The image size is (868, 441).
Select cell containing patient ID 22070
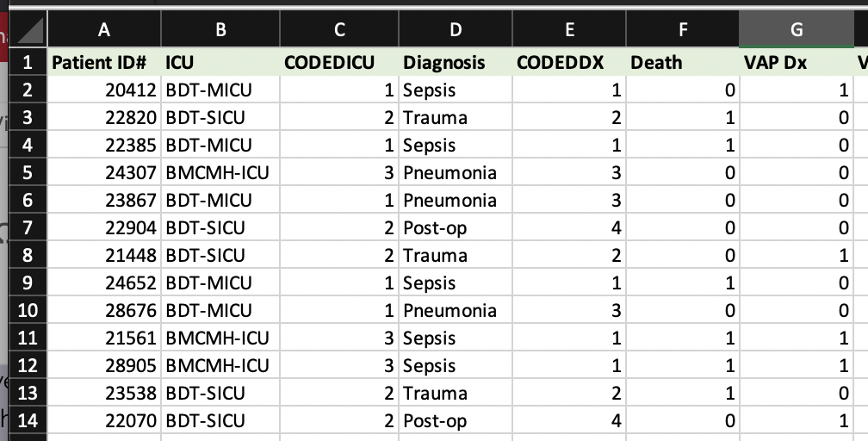(104, 421)
